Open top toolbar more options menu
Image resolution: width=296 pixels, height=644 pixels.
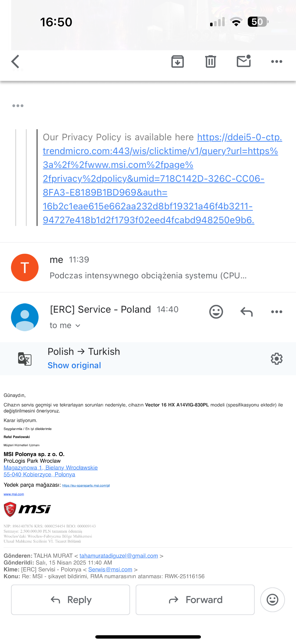(x=276, y=62)
